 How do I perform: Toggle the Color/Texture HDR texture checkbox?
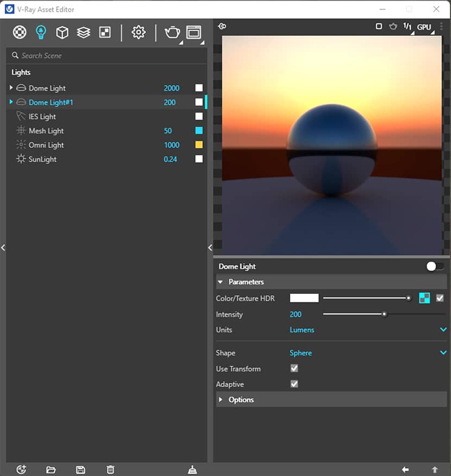point(440,298)
